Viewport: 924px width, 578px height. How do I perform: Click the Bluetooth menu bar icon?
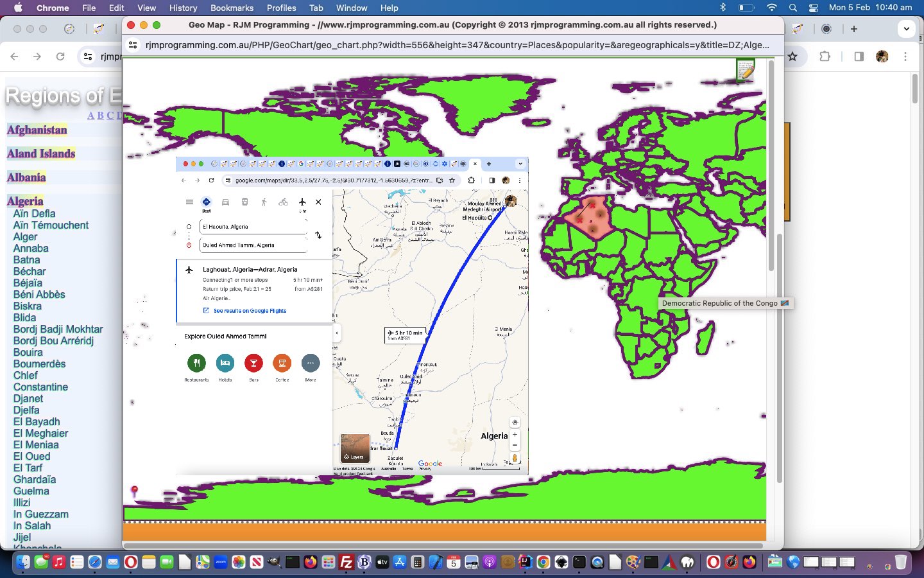(x=723, y=8)
